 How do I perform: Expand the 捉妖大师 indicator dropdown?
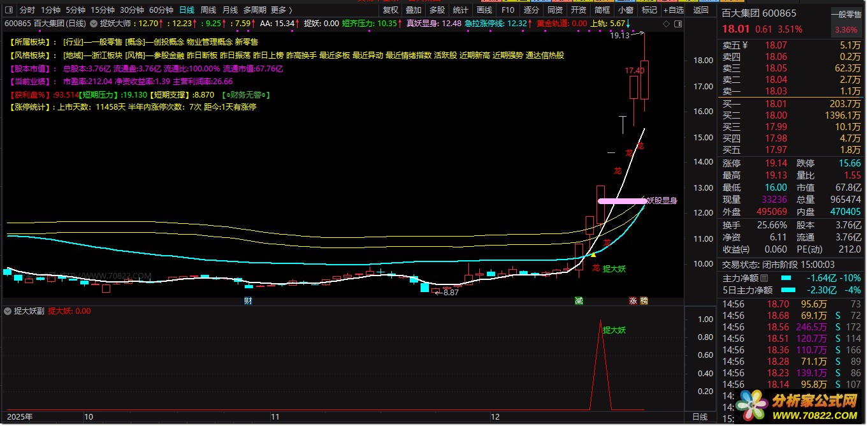tap(94, 23)
